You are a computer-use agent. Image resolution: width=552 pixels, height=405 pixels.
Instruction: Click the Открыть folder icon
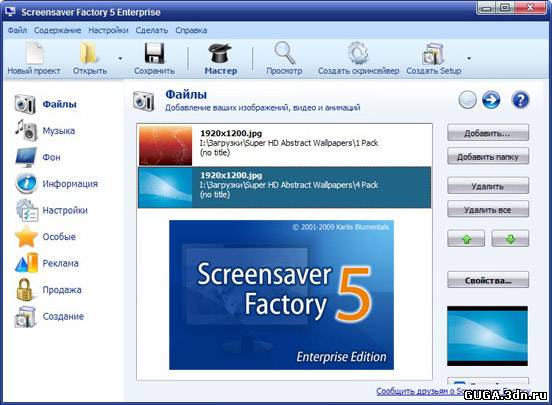(x=88, y=53)
